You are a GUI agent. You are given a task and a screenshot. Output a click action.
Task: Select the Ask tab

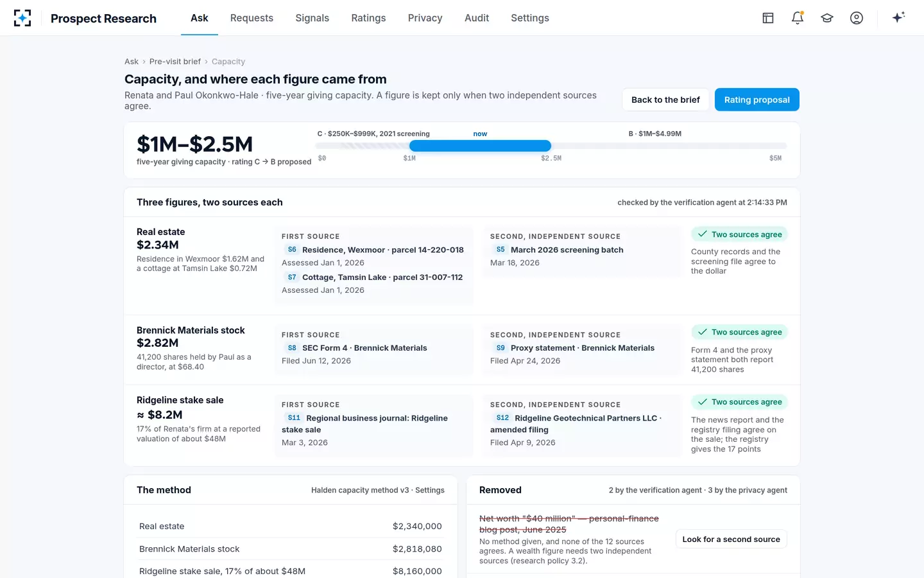tap(200, 18)
